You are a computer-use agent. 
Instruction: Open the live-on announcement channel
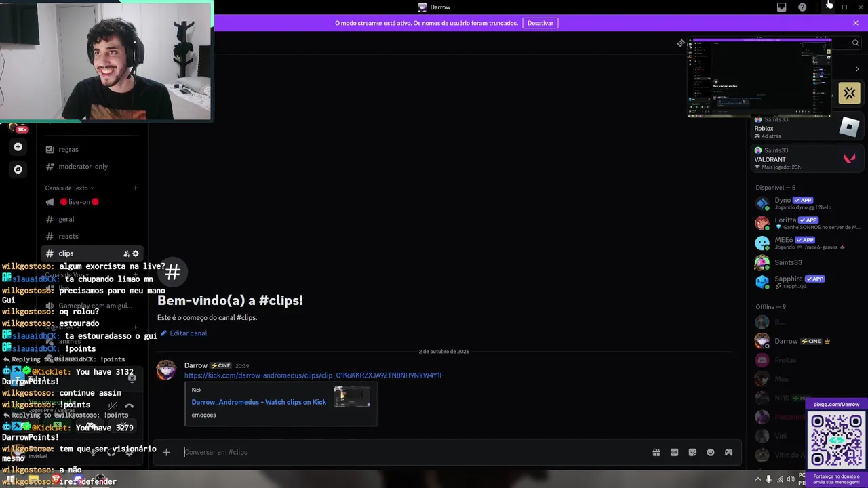pyautogui.click(x=92, y=202)
